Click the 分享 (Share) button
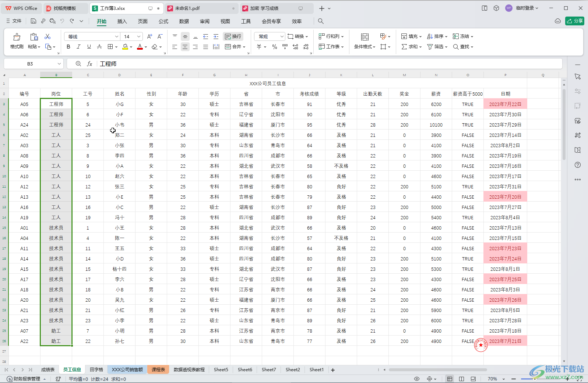This screenshot has width=588, height=383. [x=575, y=21]
